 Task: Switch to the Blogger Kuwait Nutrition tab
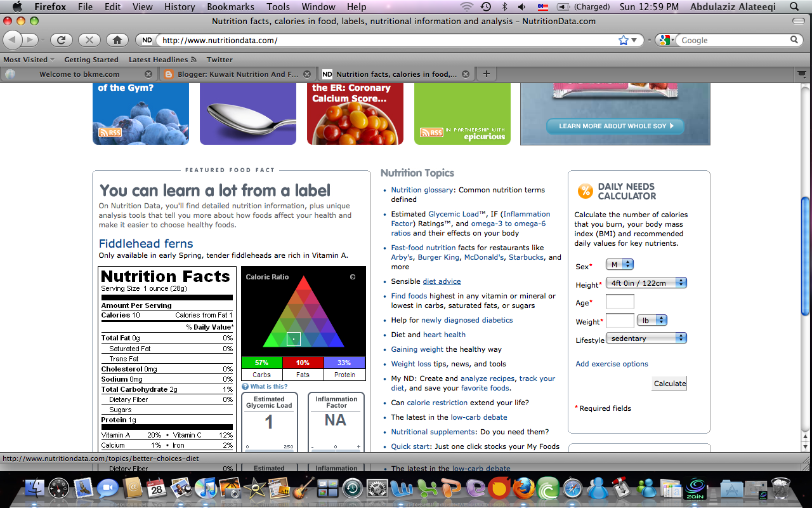pos(237,74)
